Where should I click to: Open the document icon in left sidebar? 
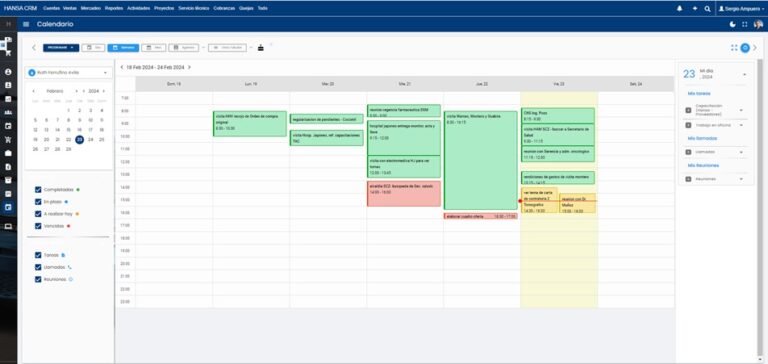coord(8,167)
